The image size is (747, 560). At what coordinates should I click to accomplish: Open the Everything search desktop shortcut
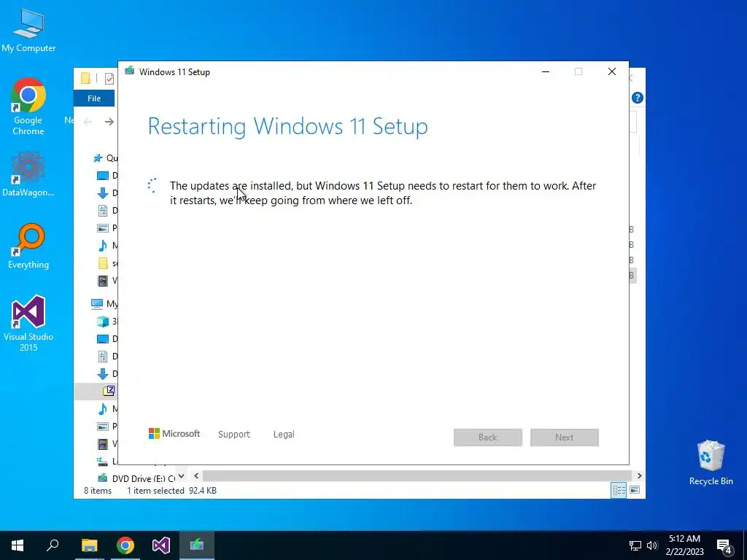pyautogui.click(x=28, y=246)
